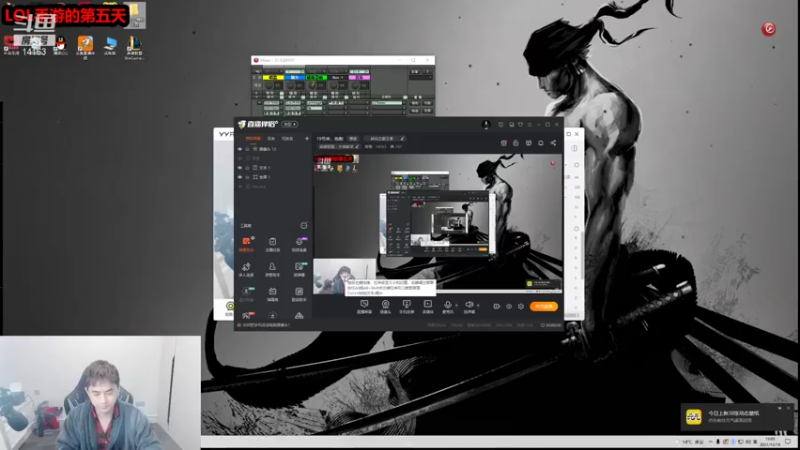The width and height of the screenshot is (800, 450).
Task: Open the toolbox tool with purple badge
Action: click(x=299, y=244)
